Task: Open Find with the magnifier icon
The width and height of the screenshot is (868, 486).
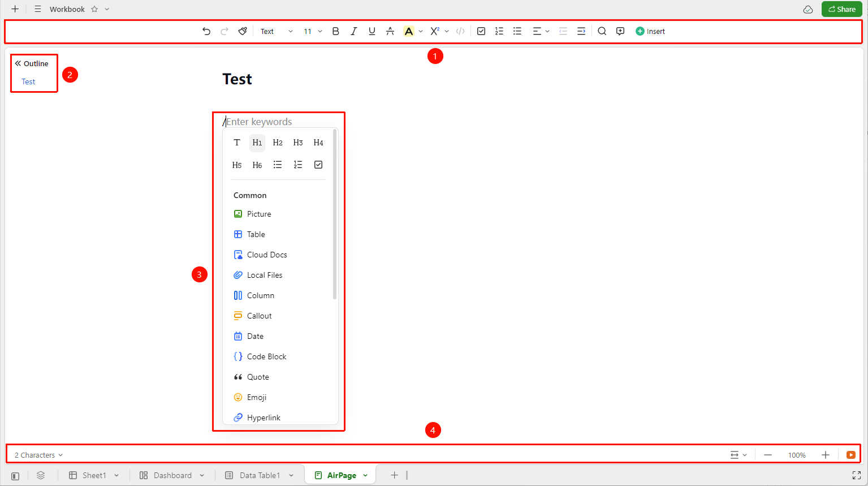Action: [x=602, y=31]
